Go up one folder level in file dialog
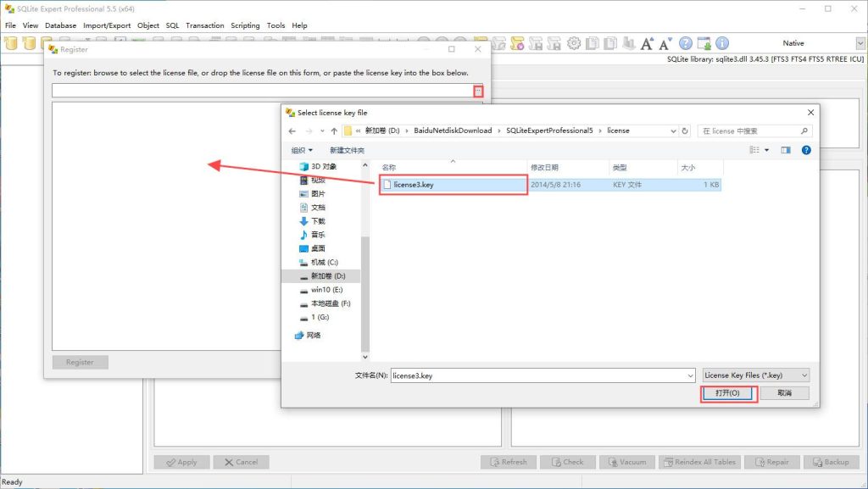The height and width of the screenshot is (489, 868). click(334, 131)
